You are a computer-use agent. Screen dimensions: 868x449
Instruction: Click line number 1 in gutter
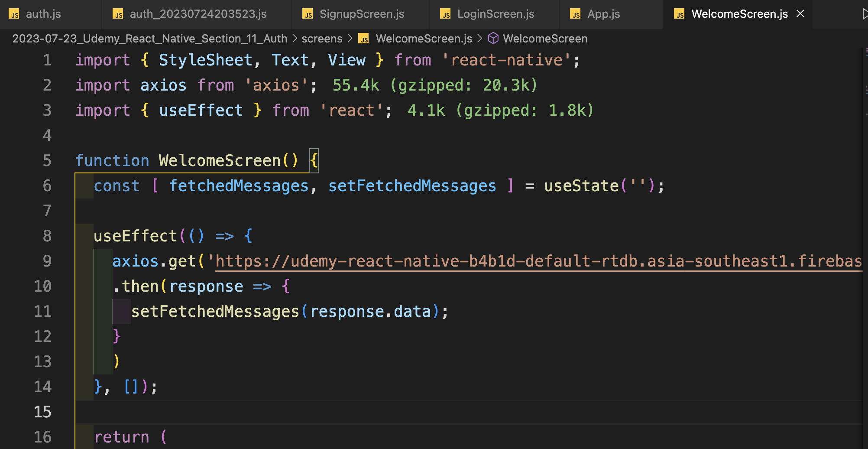[x=47, y=60]
